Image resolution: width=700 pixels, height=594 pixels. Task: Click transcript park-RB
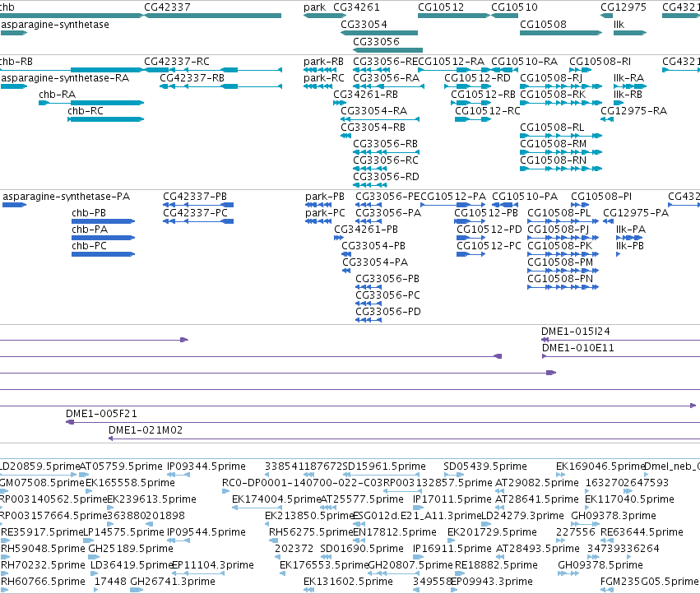point(323,62)
